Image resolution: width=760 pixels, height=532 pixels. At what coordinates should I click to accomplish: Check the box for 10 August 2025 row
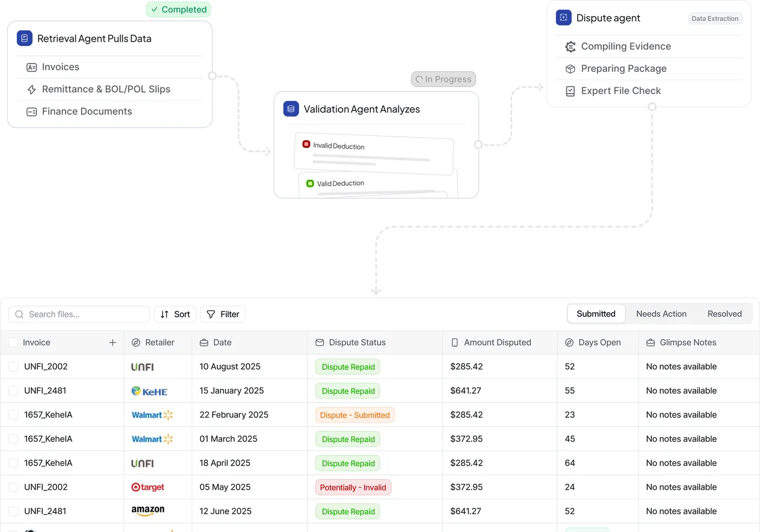click(x=13, y=367)
